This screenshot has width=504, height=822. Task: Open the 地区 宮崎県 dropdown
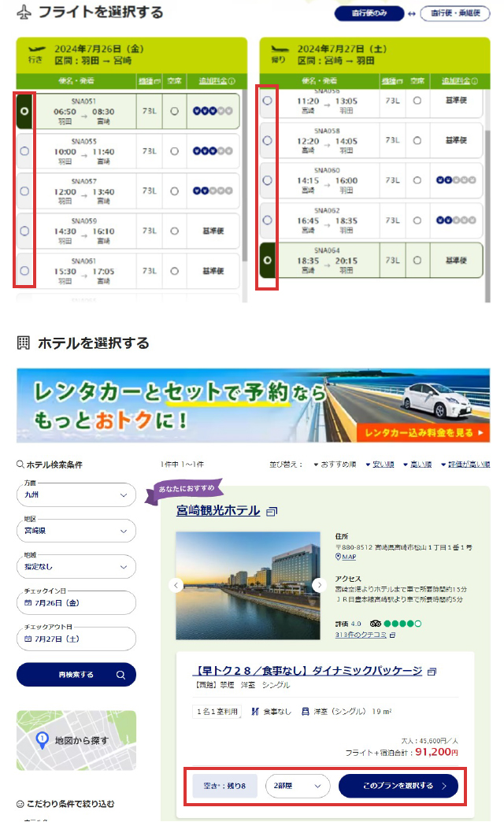pos(76,531)
